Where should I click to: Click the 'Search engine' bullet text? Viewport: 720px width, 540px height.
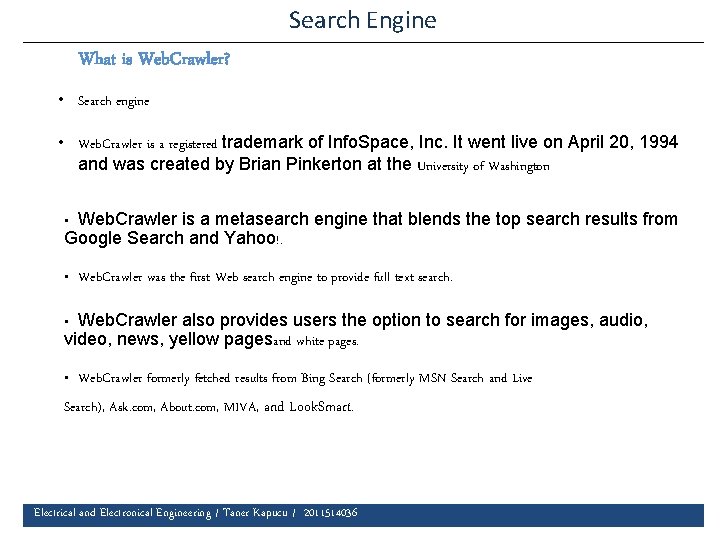[x=113, y=101]
